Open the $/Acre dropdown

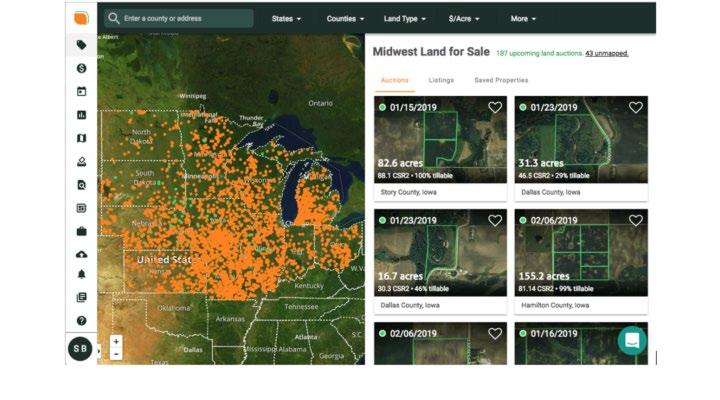click(x=464, y=19)
